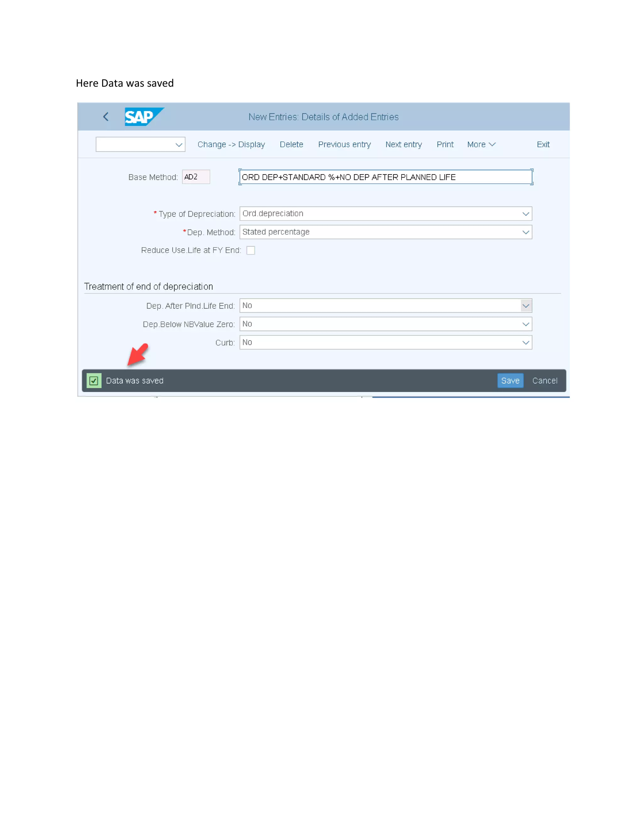
Task: Click Print in the toolbar
Action: coord(445,145)
